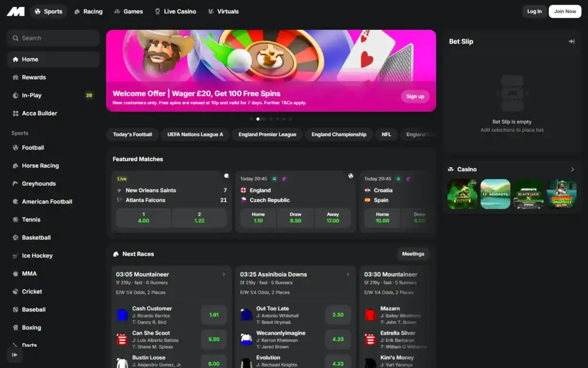Click the M logo in the header
Image resolution: width=588 pixels, height=368 pixels.
tap(16, 11)
